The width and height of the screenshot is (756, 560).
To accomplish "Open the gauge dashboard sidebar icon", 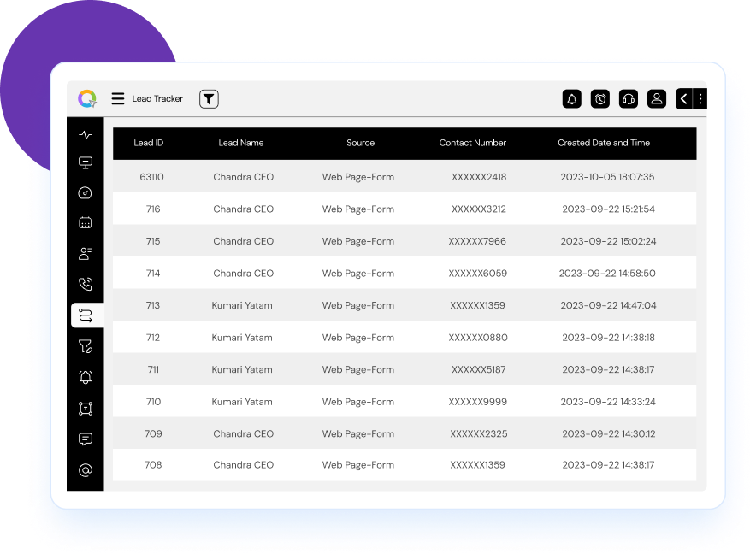I will 86,193.
